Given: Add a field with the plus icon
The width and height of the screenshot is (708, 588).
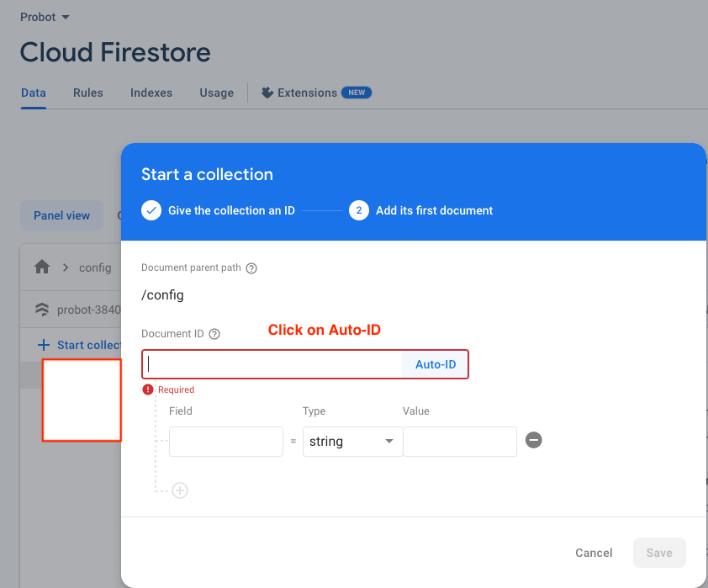Looking at the screenshot, I should 180,490.
